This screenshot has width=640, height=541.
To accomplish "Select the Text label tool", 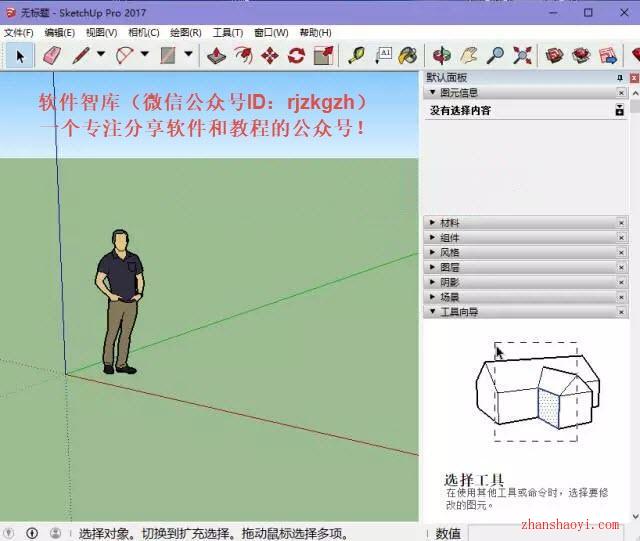I will pos(383,56).
